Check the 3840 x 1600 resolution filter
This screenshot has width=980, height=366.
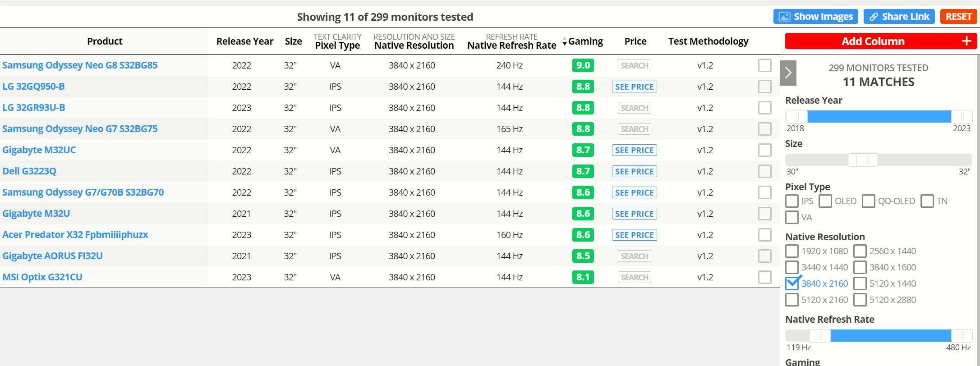860,267
